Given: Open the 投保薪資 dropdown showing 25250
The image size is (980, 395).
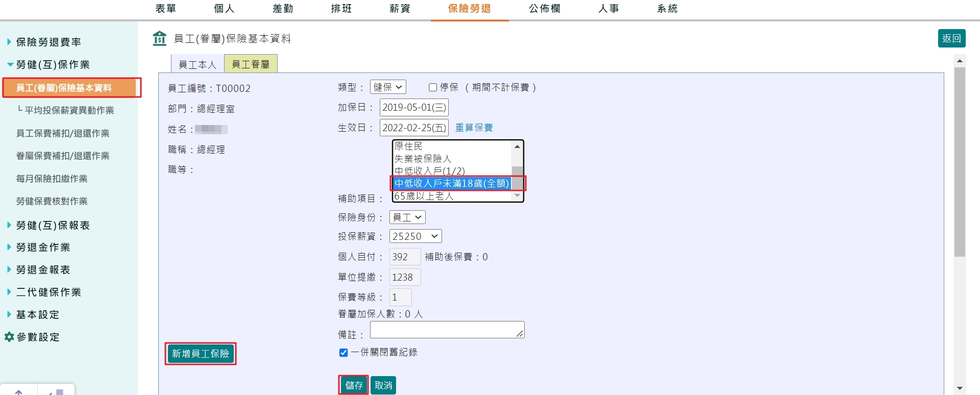Looking at the screenshot, I should [x=415, y=236].
